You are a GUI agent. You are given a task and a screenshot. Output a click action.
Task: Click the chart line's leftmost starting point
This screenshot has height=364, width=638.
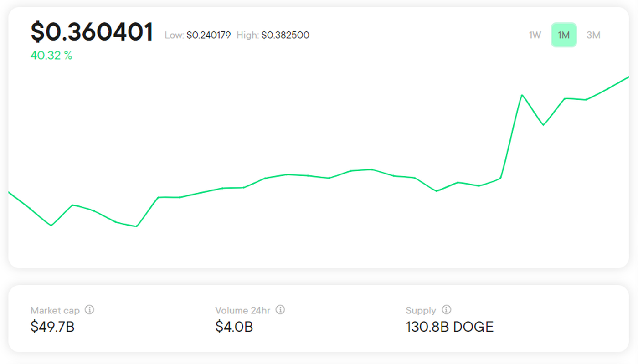point(9,192)
